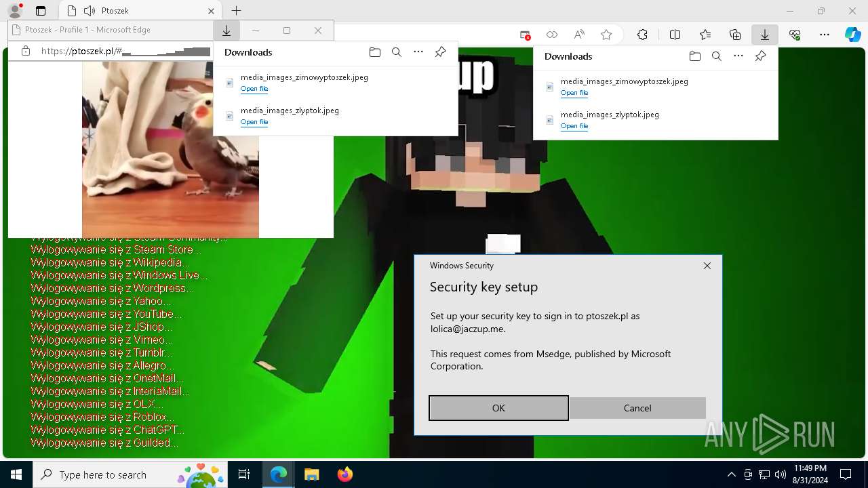
Task: Pin the left Downloads panel
Action: [440, 52]
